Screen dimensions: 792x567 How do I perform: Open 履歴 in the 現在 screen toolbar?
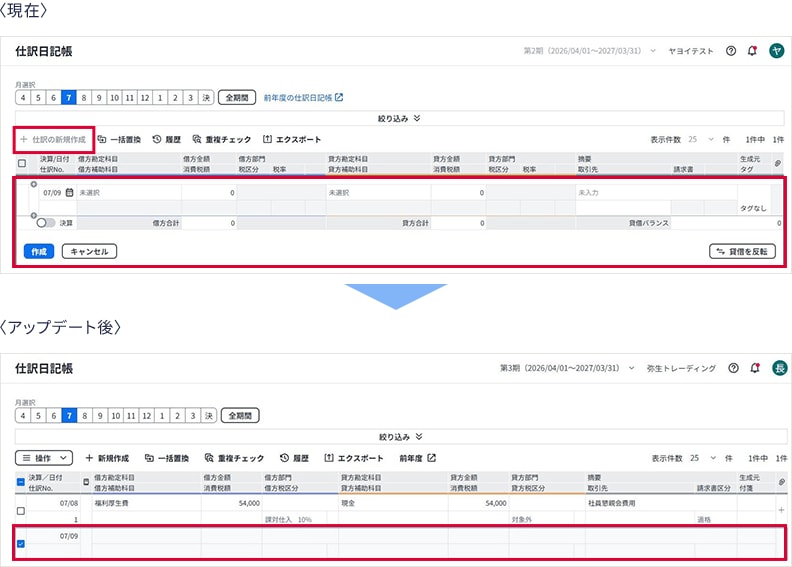[x=167, y=139]
